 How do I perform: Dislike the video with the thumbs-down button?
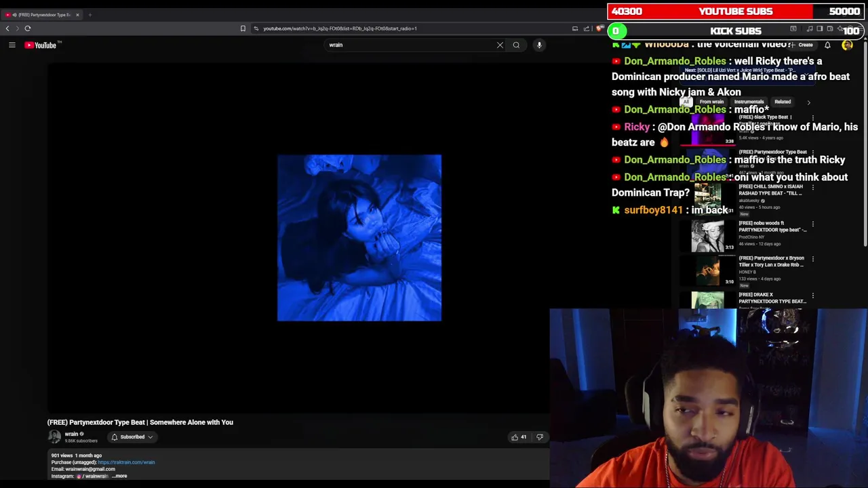(540, 437)
